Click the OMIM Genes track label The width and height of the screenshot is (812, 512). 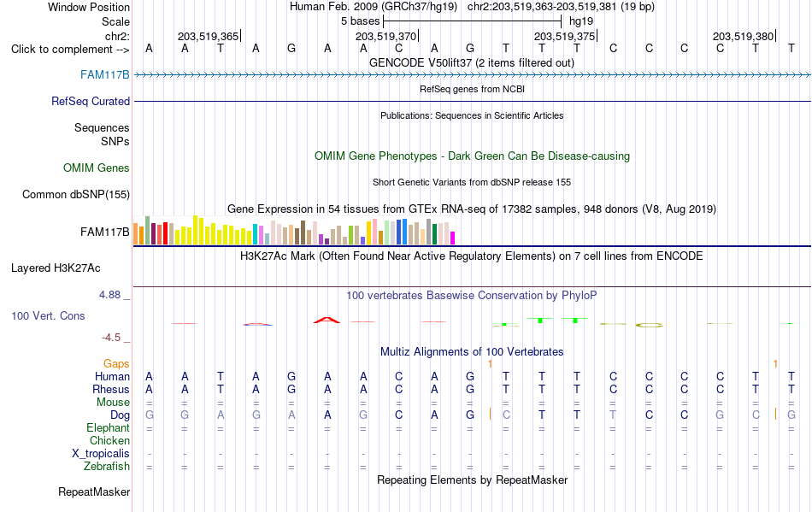[97, 168]
